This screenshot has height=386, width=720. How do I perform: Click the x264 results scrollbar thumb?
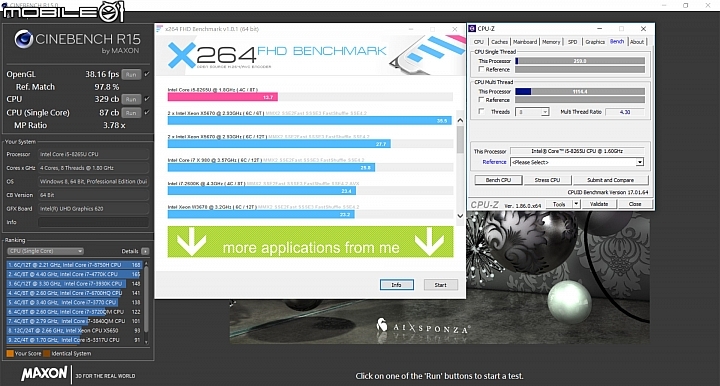[460, 139]
